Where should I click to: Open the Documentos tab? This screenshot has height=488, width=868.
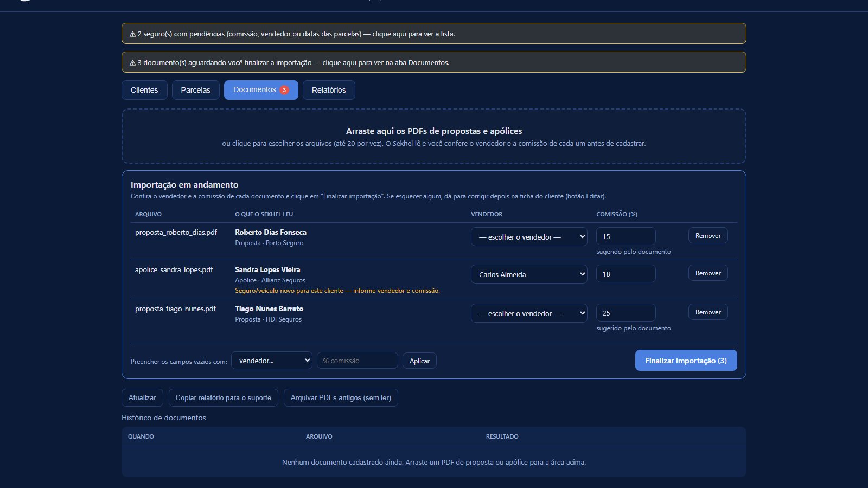261,90
